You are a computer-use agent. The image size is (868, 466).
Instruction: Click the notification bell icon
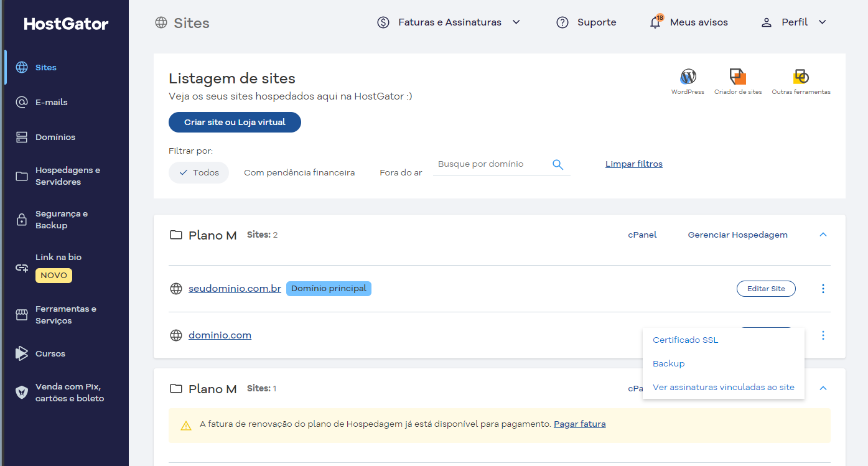tap(655, 23)
